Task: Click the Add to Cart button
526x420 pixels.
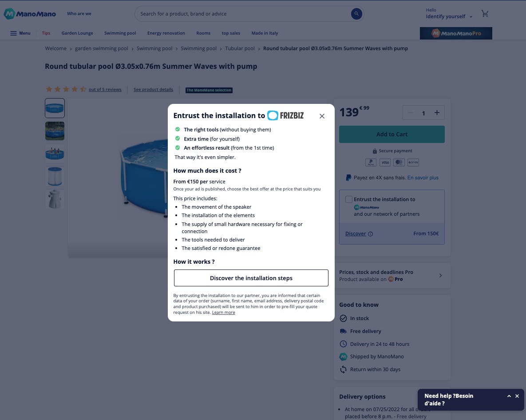Action: pyautogui.click(x=392, y=134)
